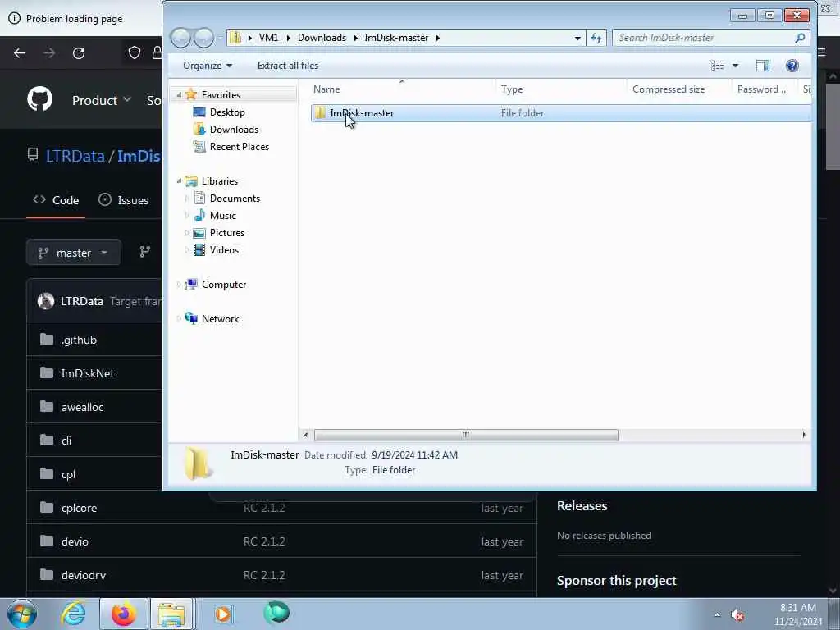The height and width of the screenshot is (630, 840).
Task: Select Documents library
Action: (x=235, y=199)
